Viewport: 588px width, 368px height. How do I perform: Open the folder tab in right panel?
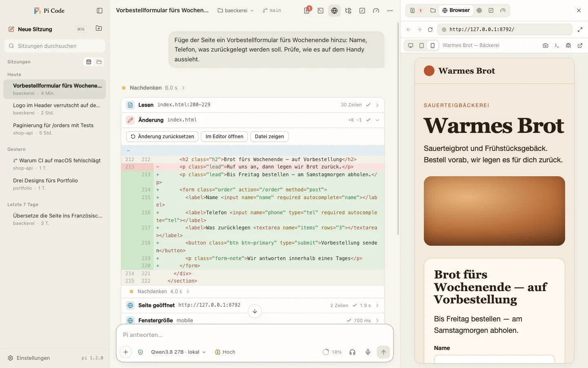point(433,11)
